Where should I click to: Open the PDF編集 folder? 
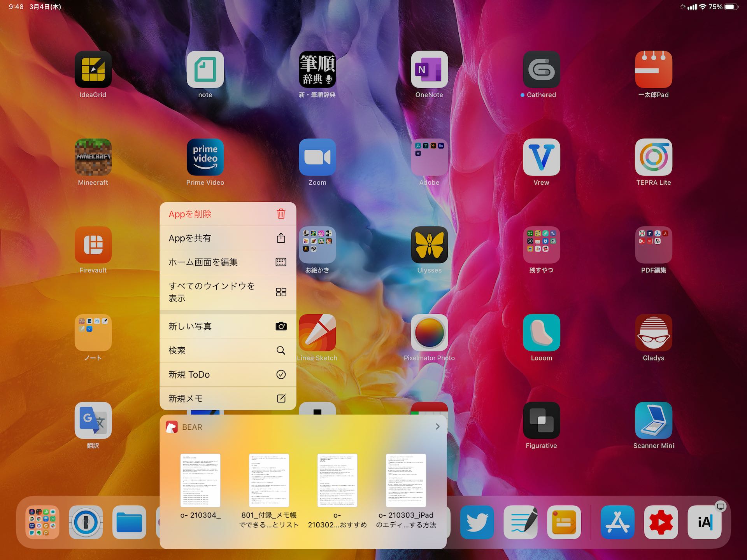pyautogui.click(x=653, y=245)
